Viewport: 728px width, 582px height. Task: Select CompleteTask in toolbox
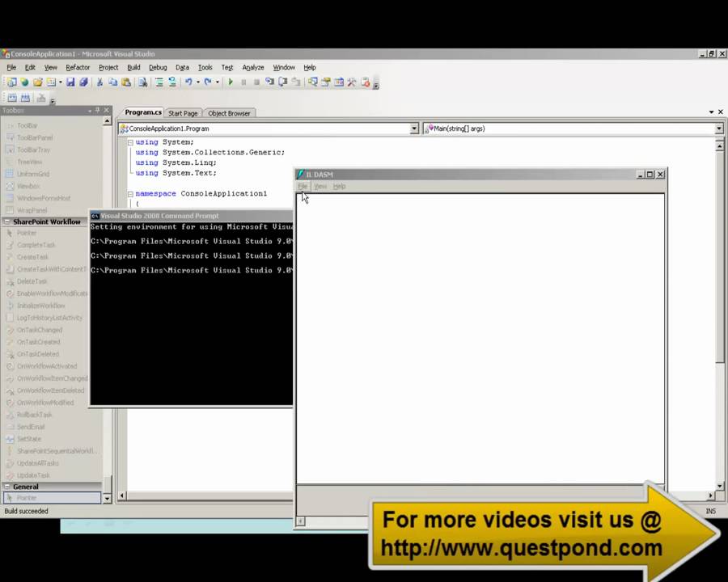pos(36,245)
